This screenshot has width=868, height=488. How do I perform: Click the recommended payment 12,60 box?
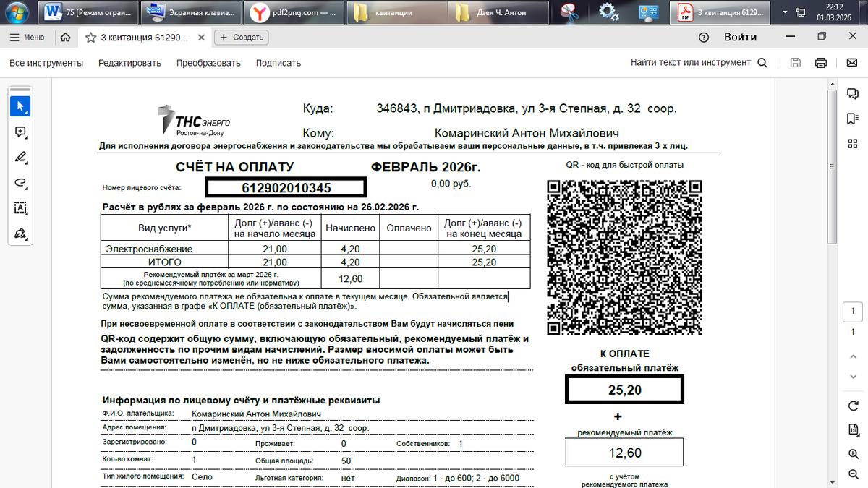pos(625,453)
